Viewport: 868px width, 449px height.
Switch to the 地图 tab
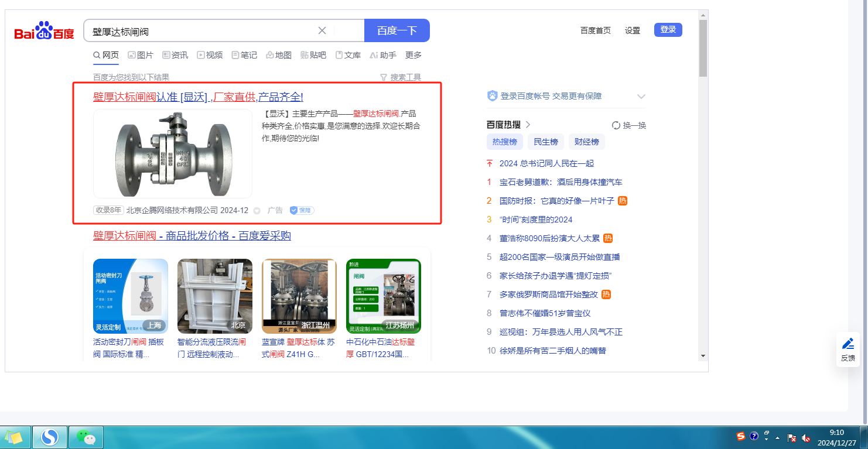pos(279,55)
